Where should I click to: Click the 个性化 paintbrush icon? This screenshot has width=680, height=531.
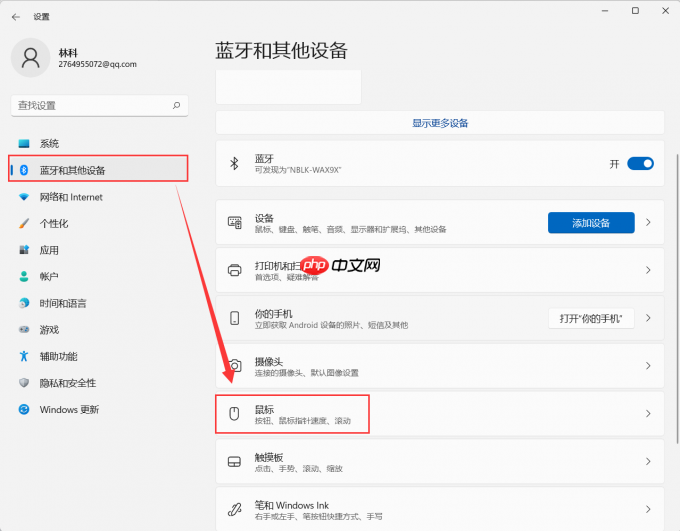24,223
